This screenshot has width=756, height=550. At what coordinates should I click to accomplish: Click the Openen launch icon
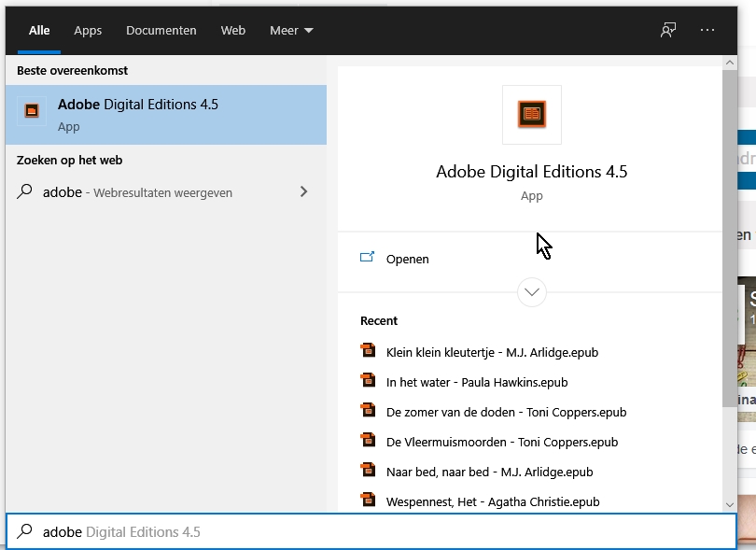367,258
